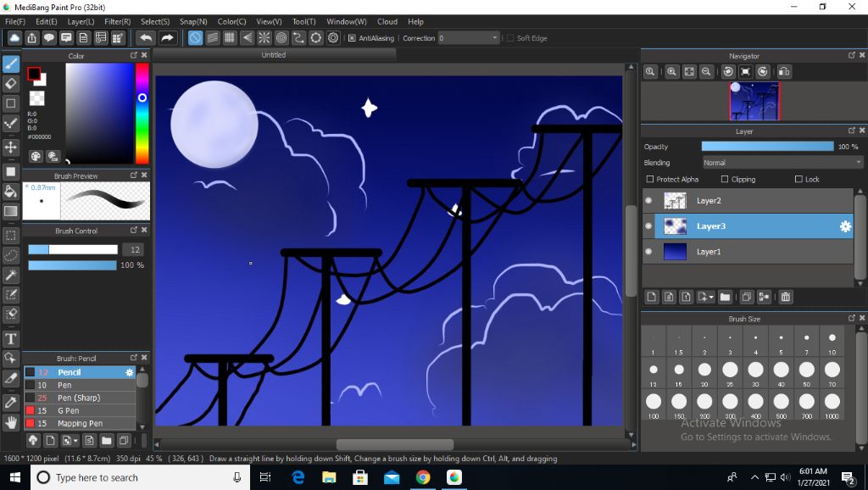This screenshot has height=490, width=868.
Task: Rotate canvas left in the Navigator
Action: click(728, 72)
